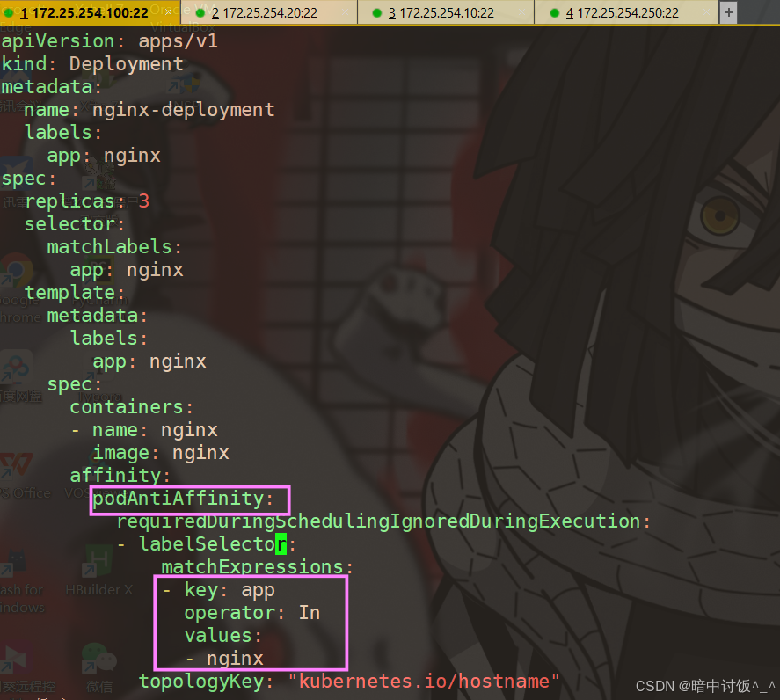Click the 'matchExpressions:' line

pyautogui.click(x=257, y=568)
